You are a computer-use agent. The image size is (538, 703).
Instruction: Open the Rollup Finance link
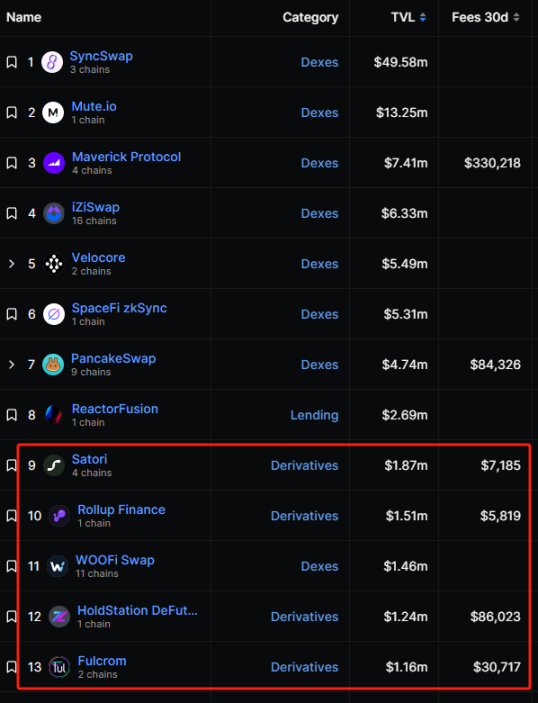tap(121, 510)
